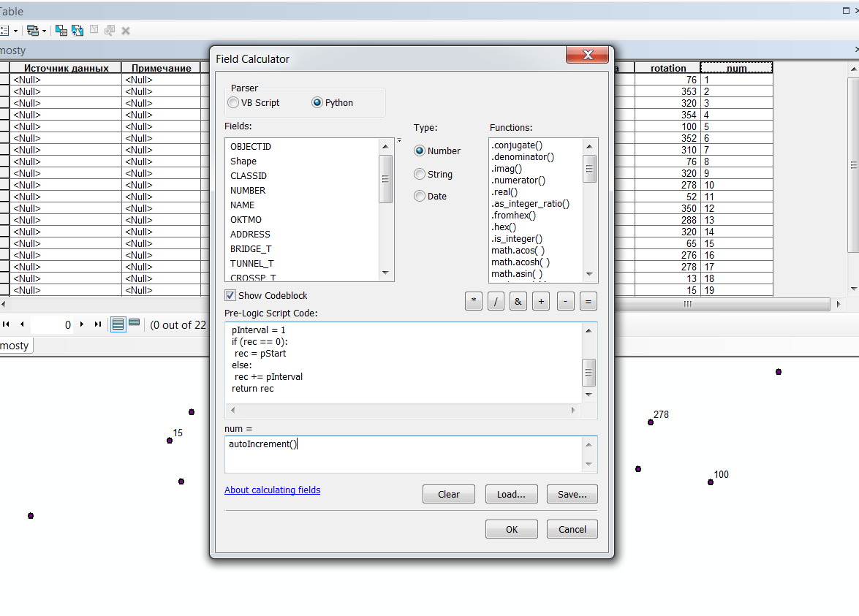
Task: Click the Zoom To Selected icon
Action: [109, 31]
